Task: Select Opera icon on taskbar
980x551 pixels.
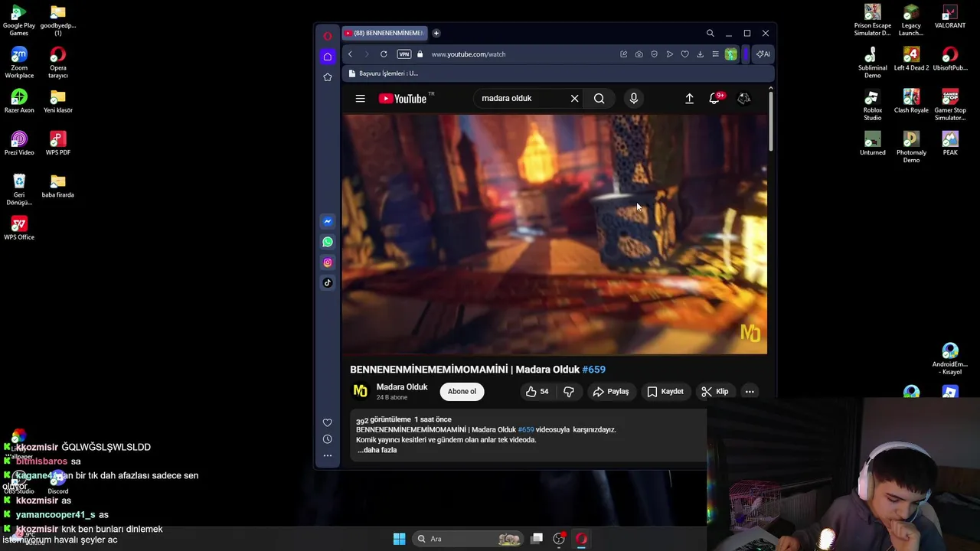Action: coord(581,539)
